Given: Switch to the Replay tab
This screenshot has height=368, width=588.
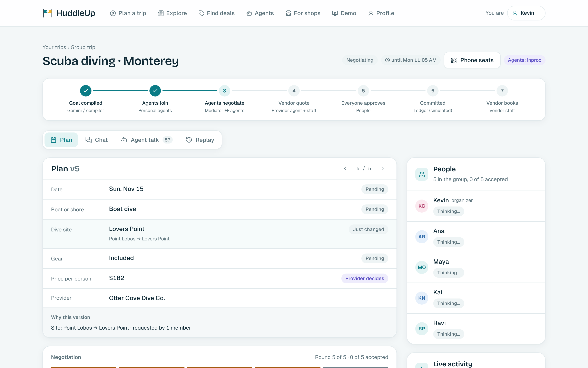Looking at the screenshot, I should [x=200, y=140].
